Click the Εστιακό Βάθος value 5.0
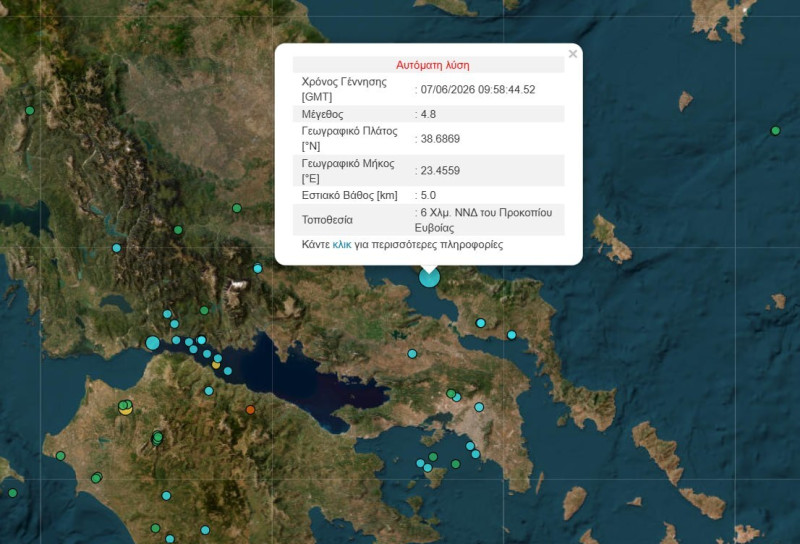Image resolution: width=800 pixels, height=544 pixels. pyautogui.click(x=428, y=195)
